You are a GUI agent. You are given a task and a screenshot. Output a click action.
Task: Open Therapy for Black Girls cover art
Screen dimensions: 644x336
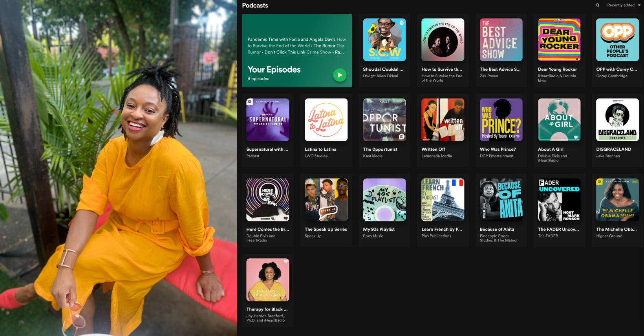(x=268, y=280)
